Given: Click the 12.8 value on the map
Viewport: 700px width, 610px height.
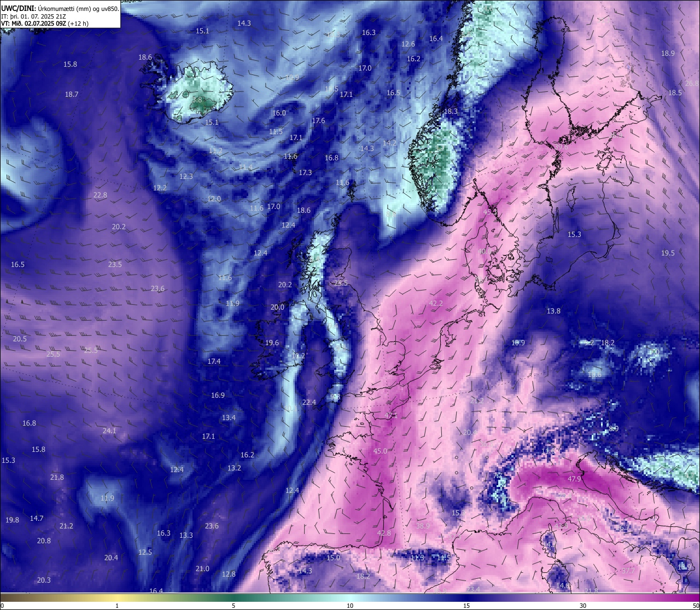Looking at the screenshot, I should pyautogui.click(x=229, y=574).
